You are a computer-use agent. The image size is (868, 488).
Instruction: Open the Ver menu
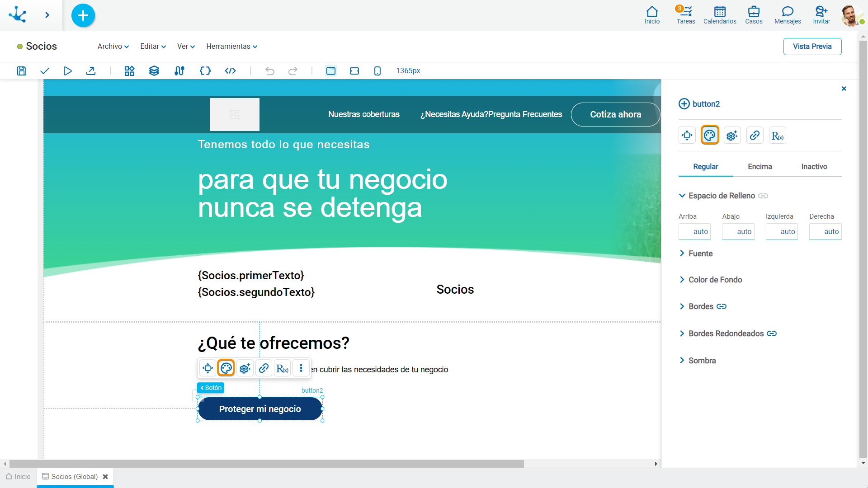[x=186, y=47]
